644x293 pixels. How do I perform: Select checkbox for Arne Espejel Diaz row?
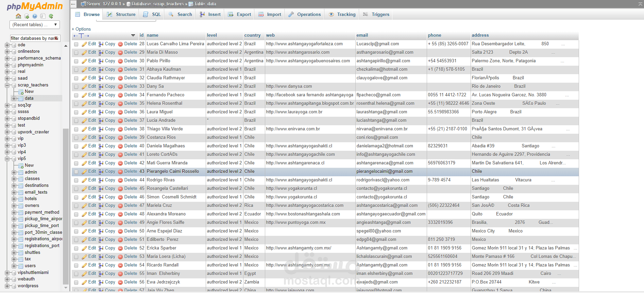click(x=76, y=231)
